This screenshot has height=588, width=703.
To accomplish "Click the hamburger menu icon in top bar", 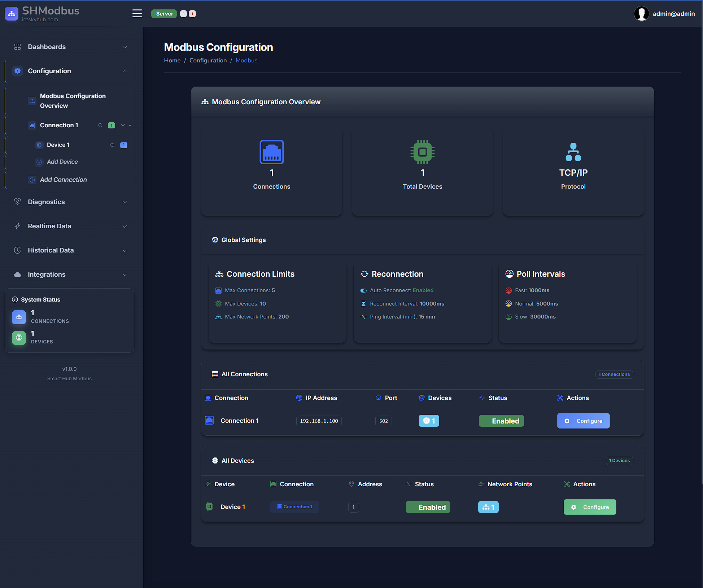I will tap(137, 14).
